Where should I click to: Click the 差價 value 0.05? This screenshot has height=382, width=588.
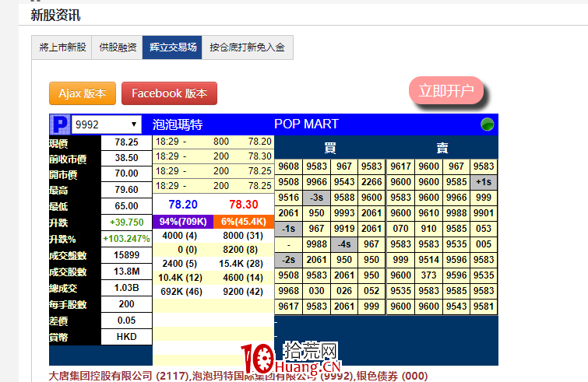click(126, 321)
